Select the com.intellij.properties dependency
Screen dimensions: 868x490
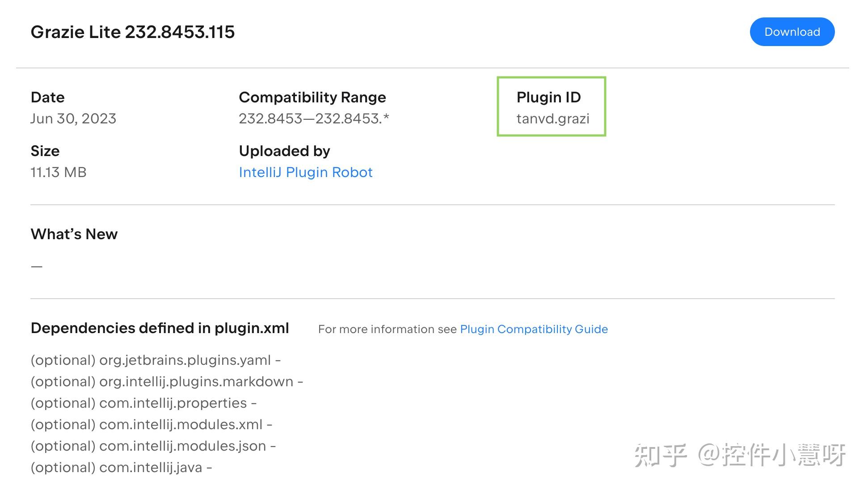point(143,403)
